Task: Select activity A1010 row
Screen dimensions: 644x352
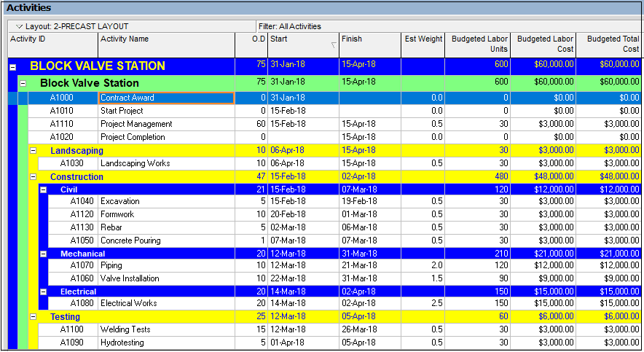Action: [334, 111]
